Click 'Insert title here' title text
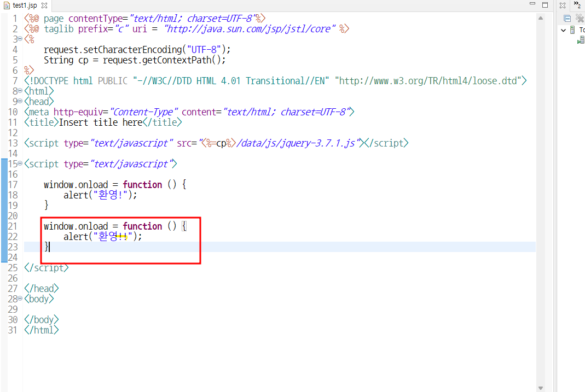The height and width of the screenshot is (392, 585). click(101, 122)
